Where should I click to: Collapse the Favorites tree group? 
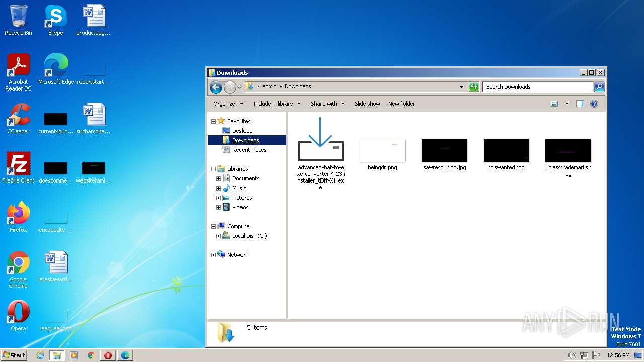[x=213, y=121]
